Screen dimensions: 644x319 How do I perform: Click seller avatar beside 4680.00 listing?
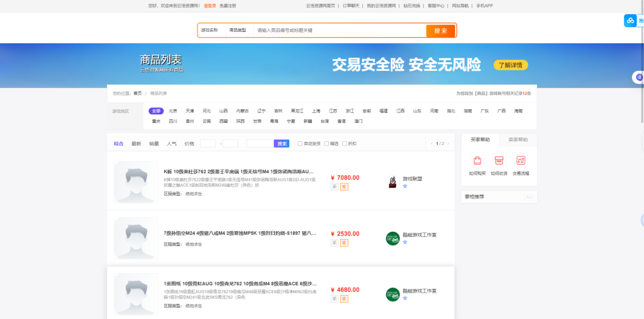(x=392, y=295)
